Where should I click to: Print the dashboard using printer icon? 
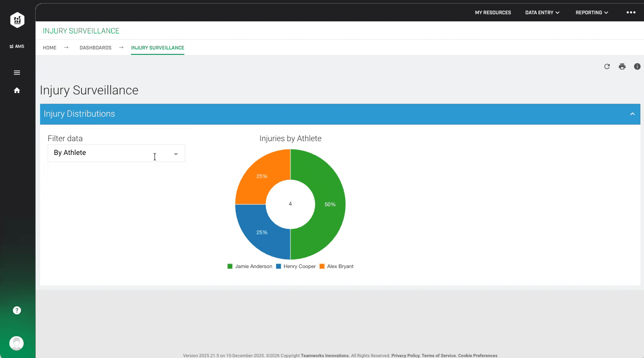(x=622, y=66)
